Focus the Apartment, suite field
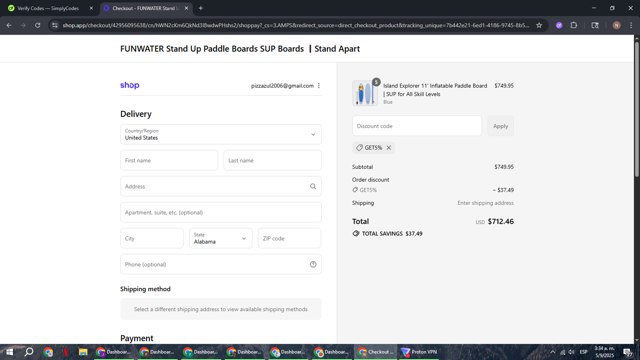This screenshot has width=640, height=360. pyautogui.click(x=221, y=212)
